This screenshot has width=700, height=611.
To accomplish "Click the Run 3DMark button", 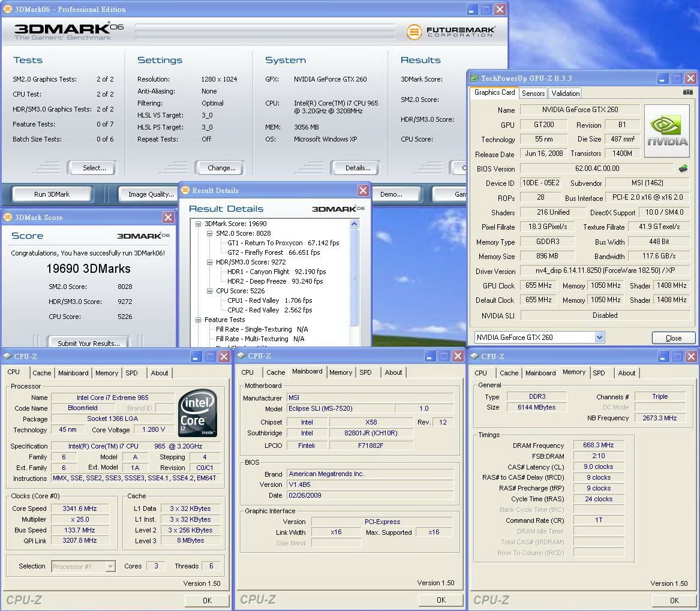I will tap(52, 194).
